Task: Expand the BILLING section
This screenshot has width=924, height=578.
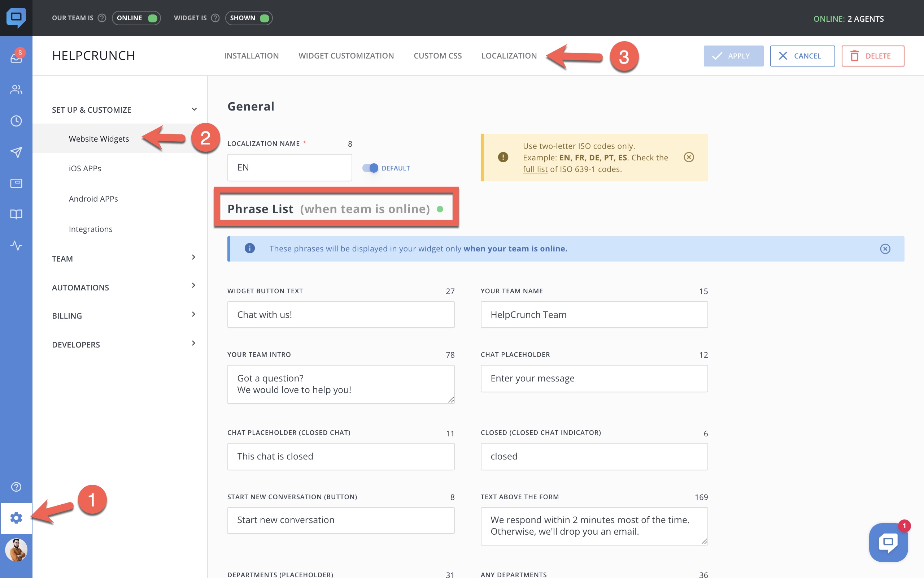Action: (193, 314)
